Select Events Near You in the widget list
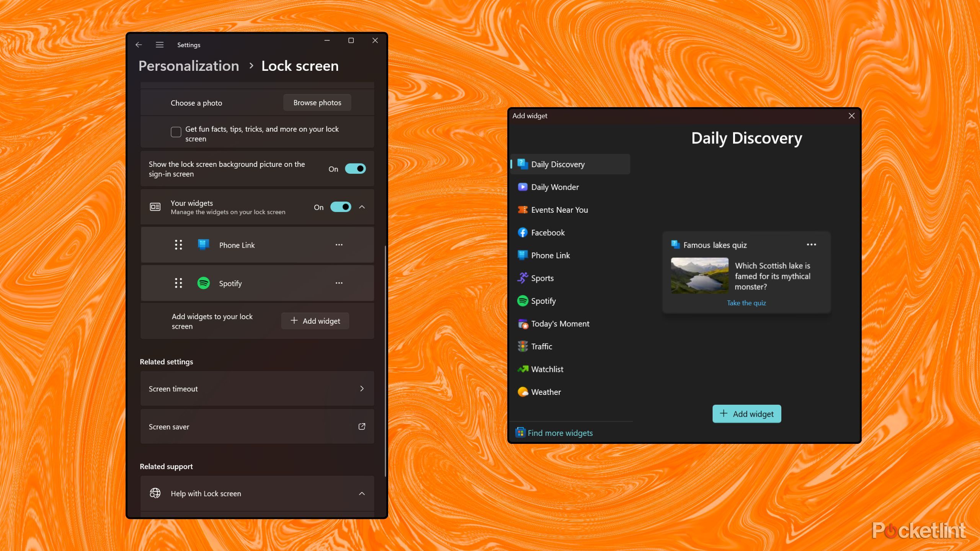Image resolution: width=980 pixels, height=551 pixels. [570, 210]
